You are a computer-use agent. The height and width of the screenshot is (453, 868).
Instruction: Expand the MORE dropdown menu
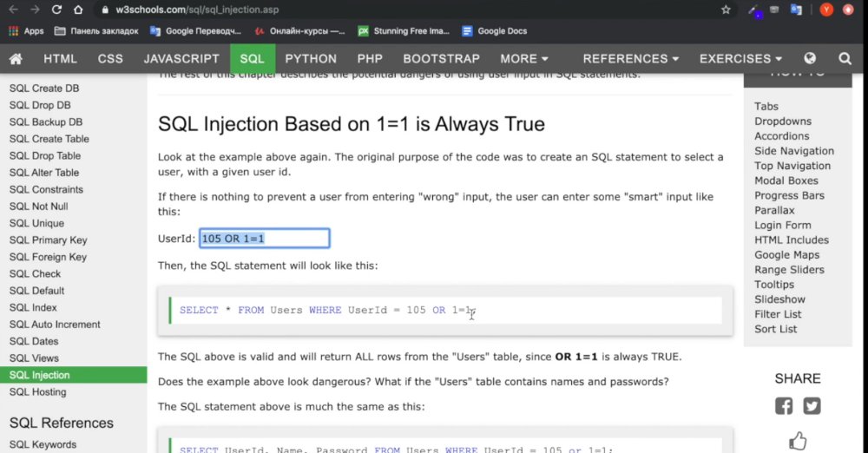coord(523,59)
